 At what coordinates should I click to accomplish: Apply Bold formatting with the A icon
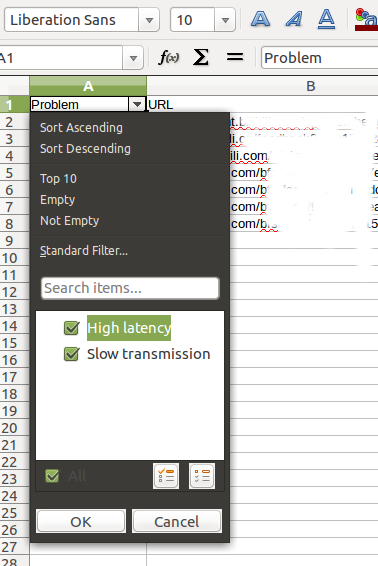click(x=260, y=19)
